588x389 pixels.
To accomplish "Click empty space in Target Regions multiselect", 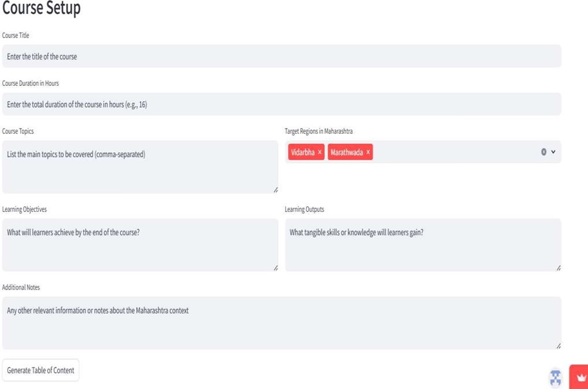I will click(x=456, y=152).
